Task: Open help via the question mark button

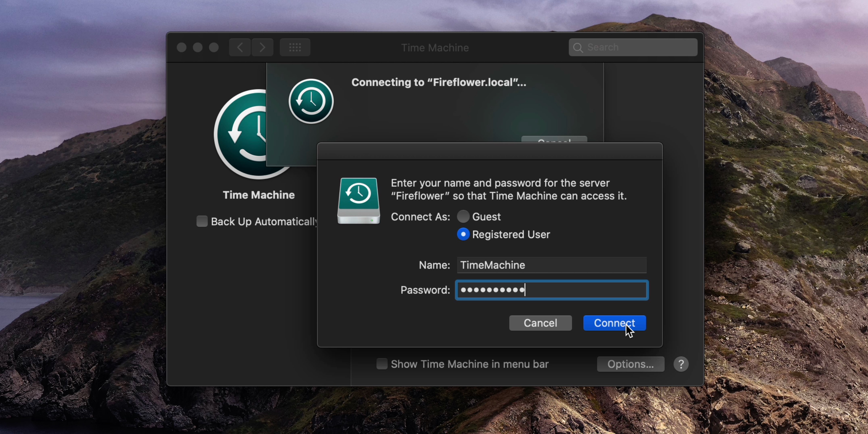Action: (681, 364)
